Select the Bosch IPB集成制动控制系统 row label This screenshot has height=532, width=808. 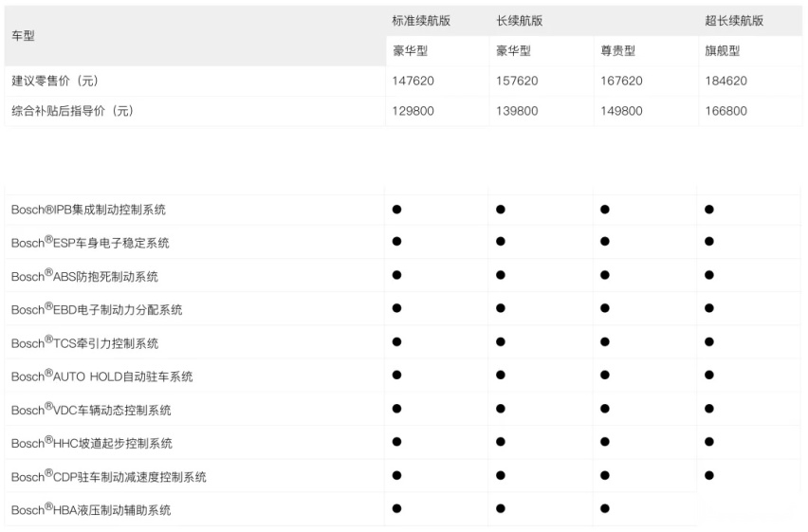tap(88, 210)
